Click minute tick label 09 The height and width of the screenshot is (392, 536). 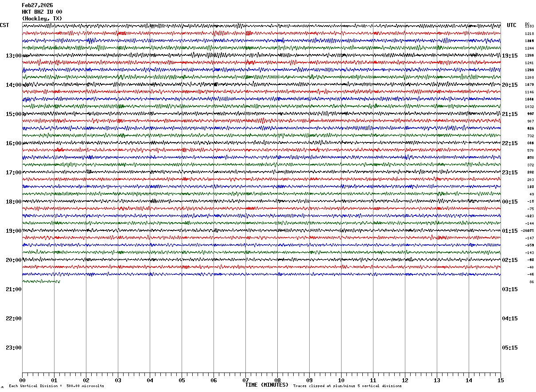[x=309, y=380]
